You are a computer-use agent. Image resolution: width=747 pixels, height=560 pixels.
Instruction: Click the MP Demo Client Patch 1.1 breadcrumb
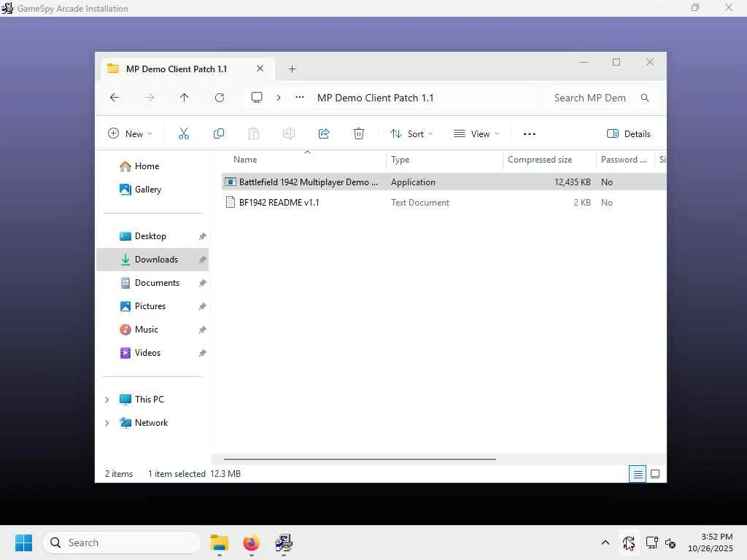[x=376, y=98]
